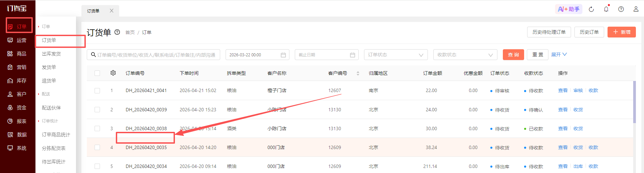Select 待出库统计 in the submenu
The height and width of the screenshot is (173, 644).
(54, 162)
